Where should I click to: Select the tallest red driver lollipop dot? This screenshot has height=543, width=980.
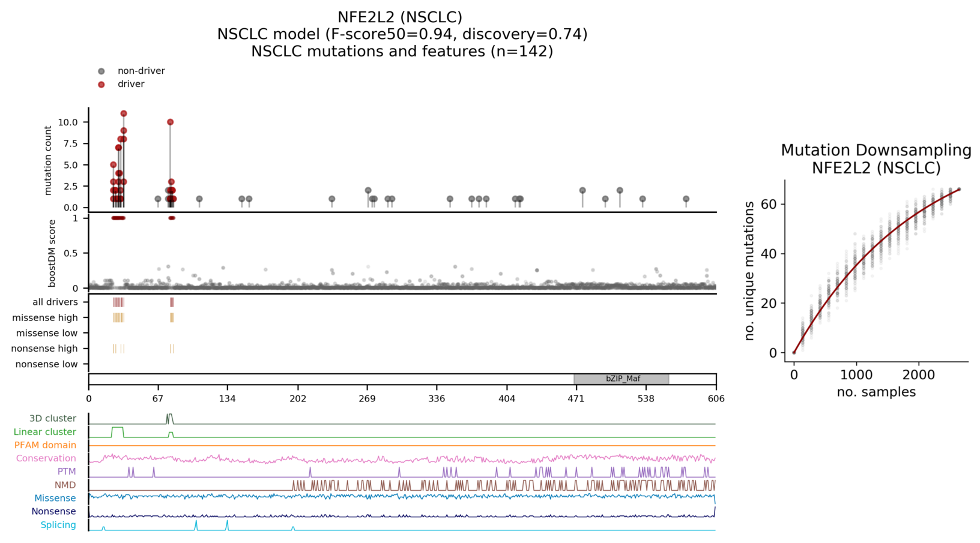click(124, 113)
